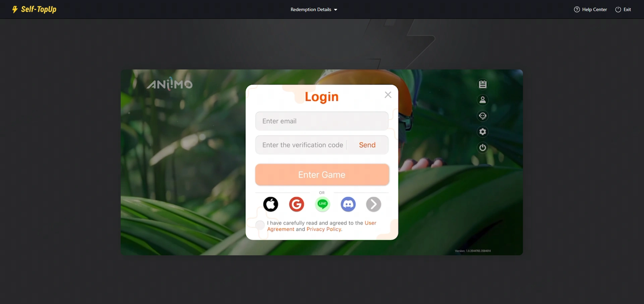Show more login options arrow
The width and height of the screenshot is (644, 304).
coord(373,204)
